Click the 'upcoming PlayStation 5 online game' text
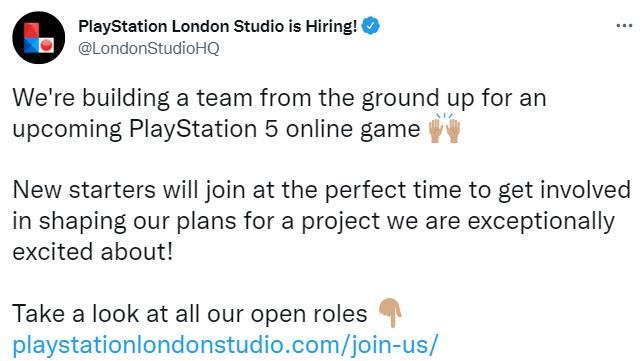 [x=216, y=129]
